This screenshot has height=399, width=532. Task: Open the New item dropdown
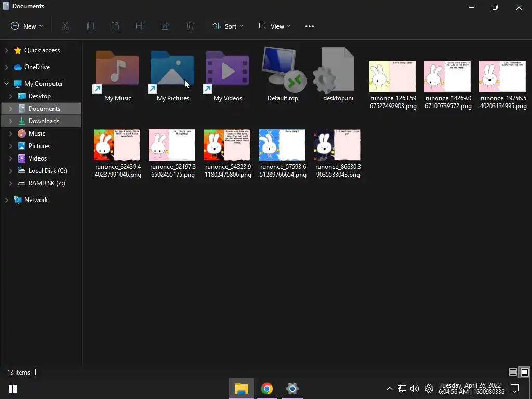tap(27, 26)
